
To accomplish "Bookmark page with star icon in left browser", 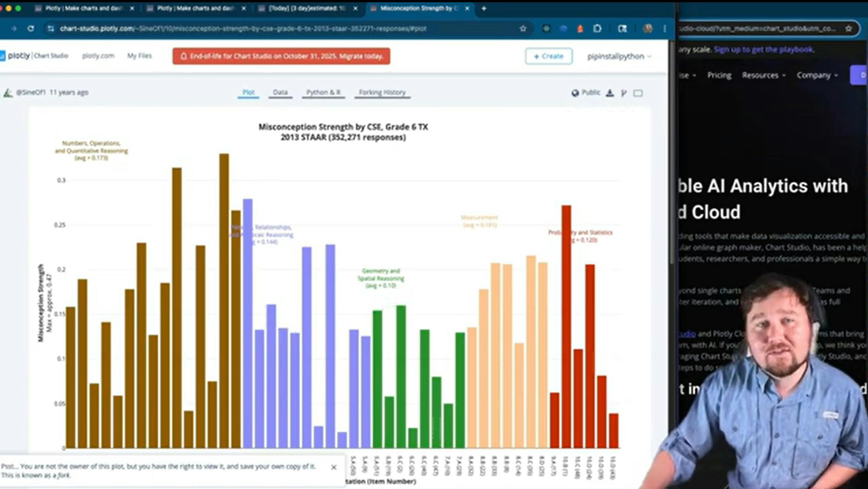I will coord(523,29).
